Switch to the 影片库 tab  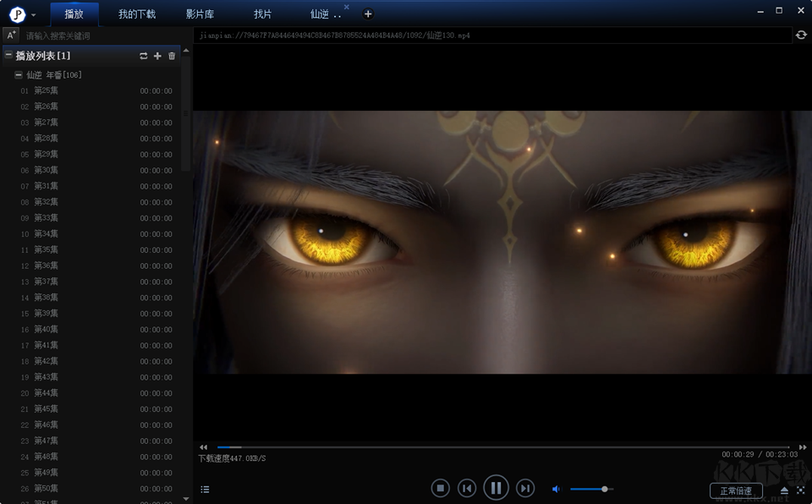[x=200, y=14]
